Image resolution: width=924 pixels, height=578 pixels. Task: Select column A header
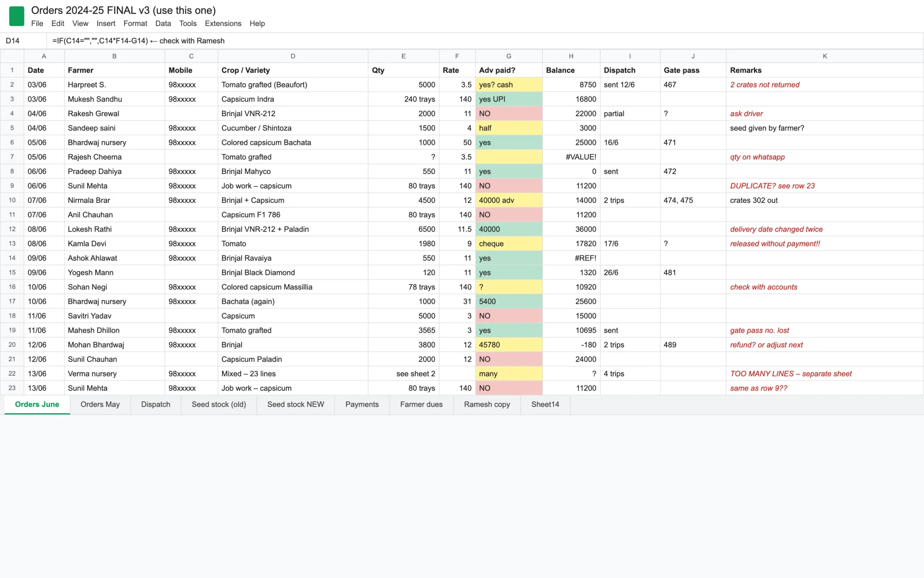point(44,56)
